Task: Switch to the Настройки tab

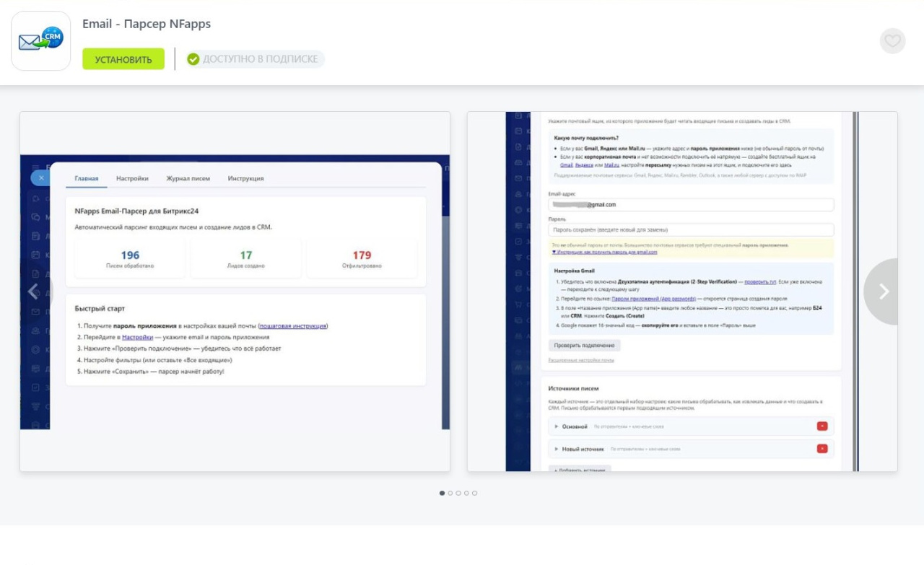Action: (132, 178)
